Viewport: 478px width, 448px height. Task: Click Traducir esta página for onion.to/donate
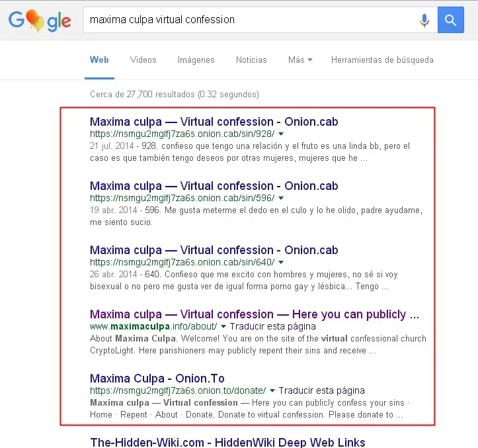click(x=321, y=390)
